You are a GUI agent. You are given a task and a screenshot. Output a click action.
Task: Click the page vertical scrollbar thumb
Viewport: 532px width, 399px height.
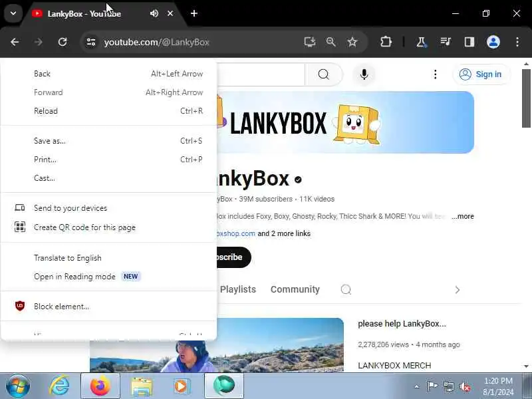pos(526,98)
